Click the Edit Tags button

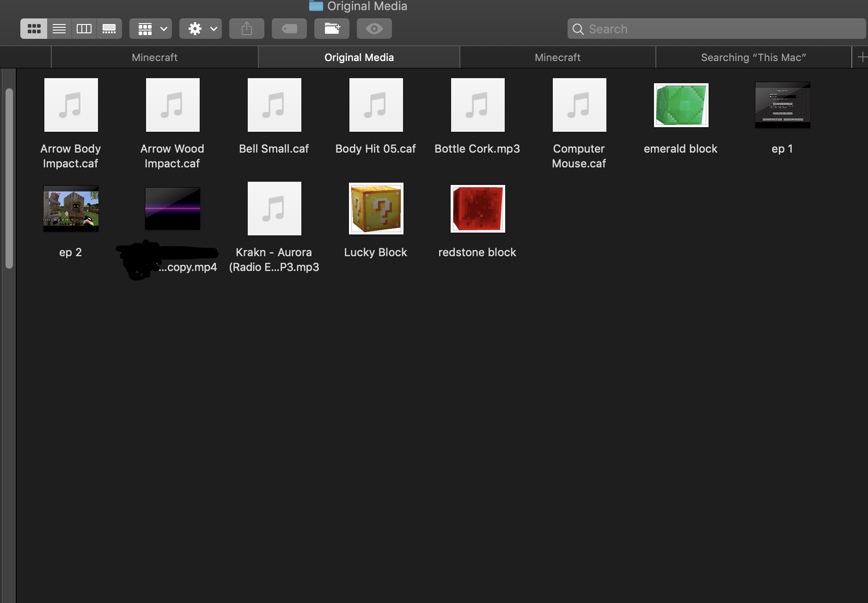tap(289, 29)
